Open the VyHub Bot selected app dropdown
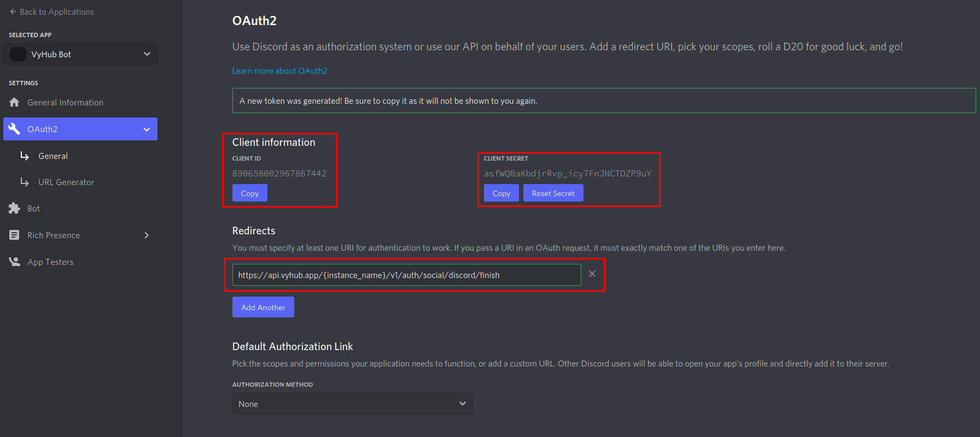This screenshot has width=980, height=437. (80, 54)
